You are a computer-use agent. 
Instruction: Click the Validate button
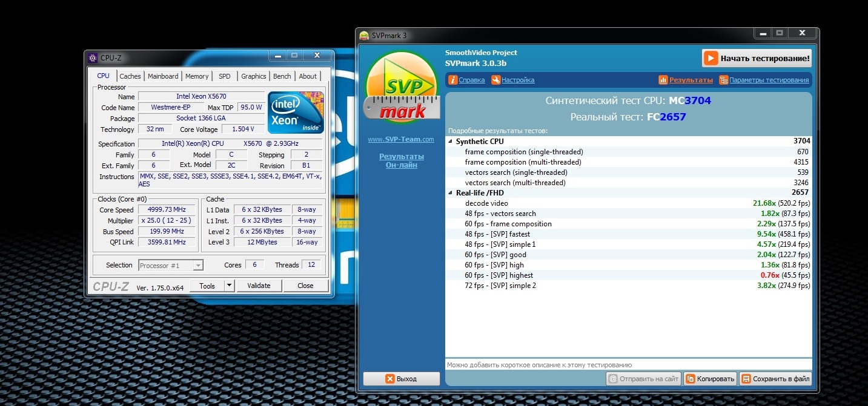(x=259, y=286)
